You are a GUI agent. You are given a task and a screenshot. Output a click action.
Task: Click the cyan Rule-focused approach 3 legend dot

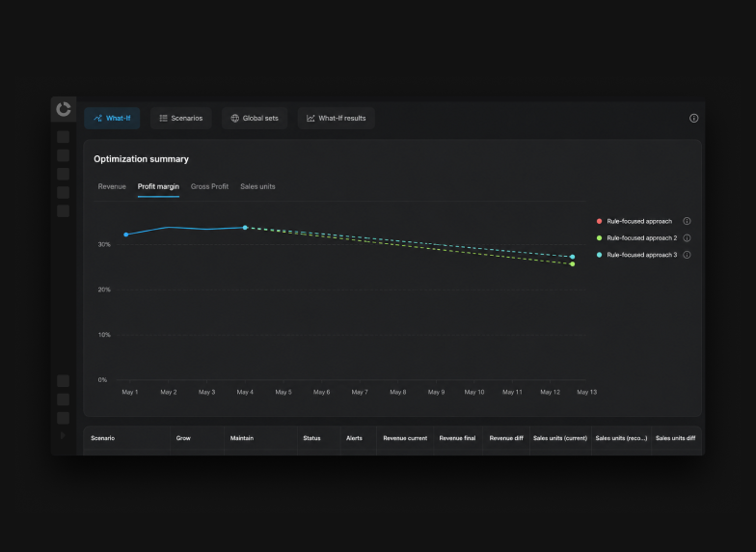[600, 255]
